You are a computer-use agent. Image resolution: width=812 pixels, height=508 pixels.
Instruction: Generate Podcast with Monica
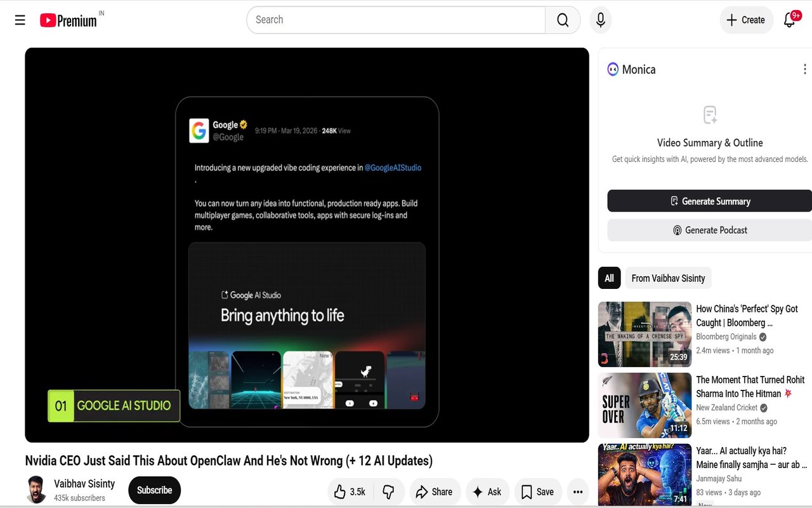tap(710, 230)
